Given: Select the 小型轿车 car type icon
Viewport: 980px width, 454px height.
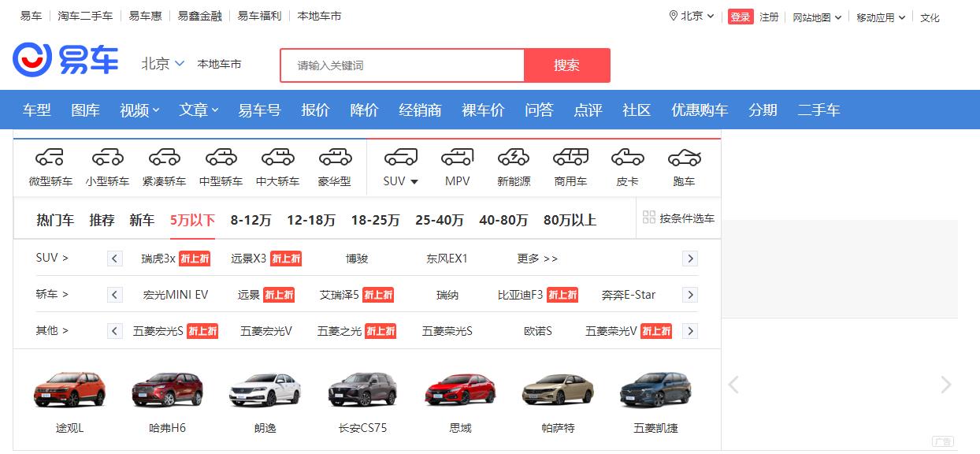Looking at the screenshot, I should coord(108,157).
